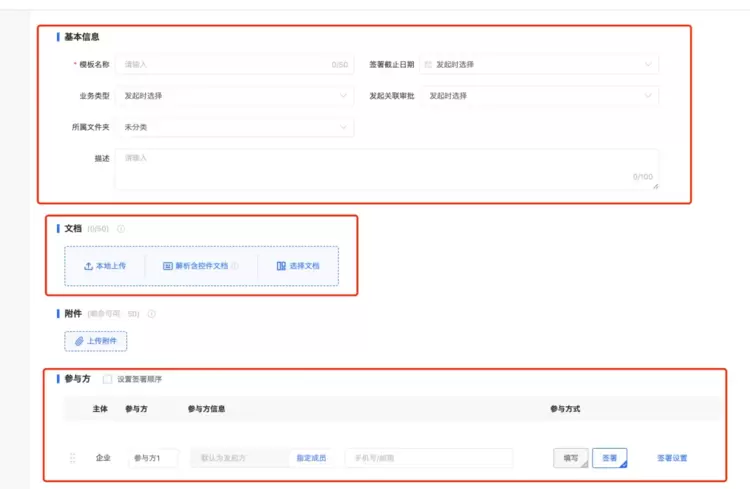
Task: Click the info icon beside 文档 heading
Action: click(121, 229)
